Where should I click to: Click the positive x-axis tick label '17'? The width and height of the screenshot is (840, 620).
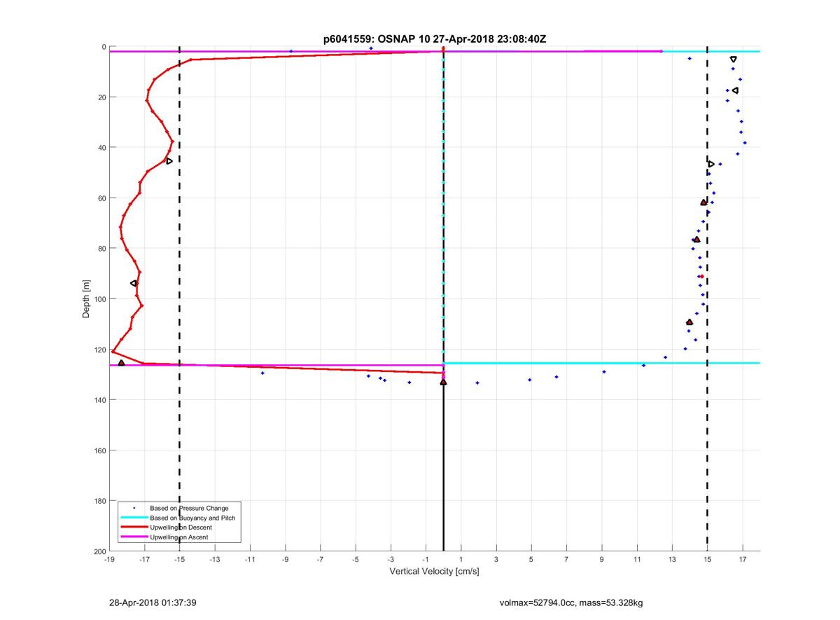pos(742,559)
